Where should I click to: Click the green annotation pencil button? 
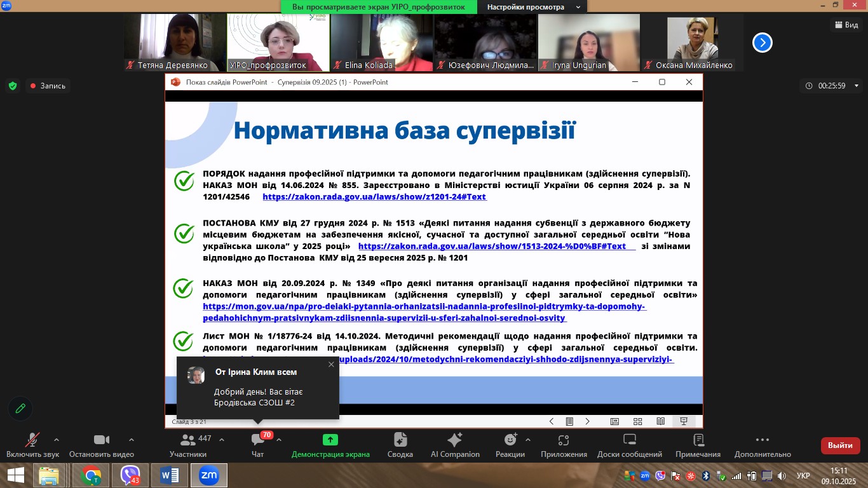point(20,409)
